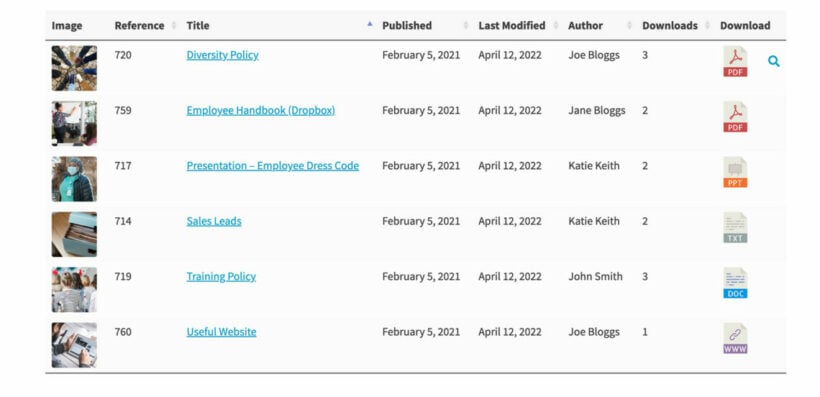The image size is (820, 397).
Task: Download the PPT presentation file icon
Action: tap(735, 172)
